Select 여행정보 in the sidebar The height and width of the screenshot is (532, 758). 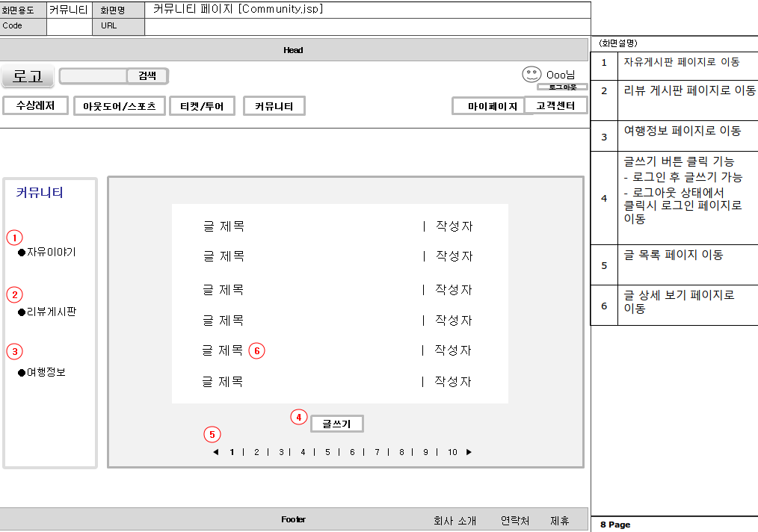(x=42, y=372)
